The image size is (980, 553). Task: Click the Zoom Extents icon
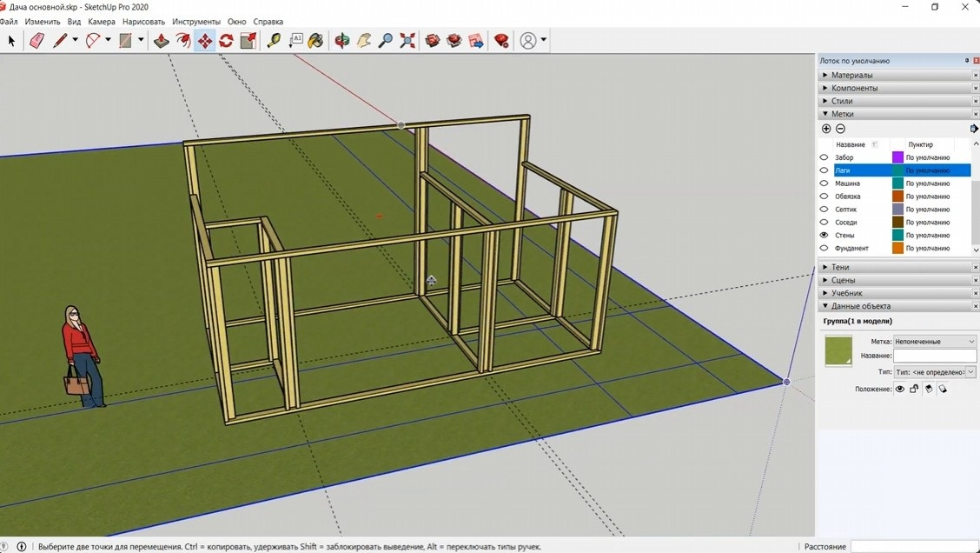[x=407, y=41]
